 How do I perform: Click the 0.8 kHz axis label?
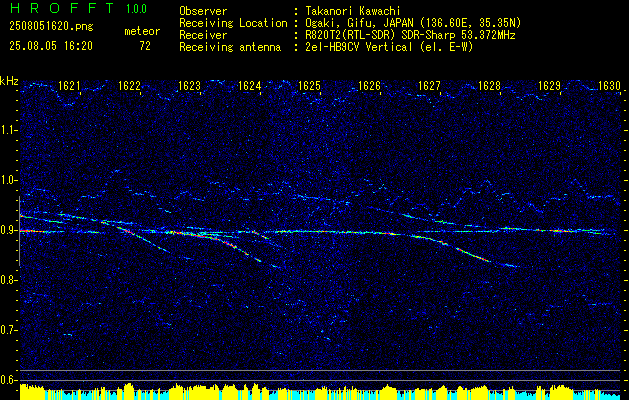(7, 280)
